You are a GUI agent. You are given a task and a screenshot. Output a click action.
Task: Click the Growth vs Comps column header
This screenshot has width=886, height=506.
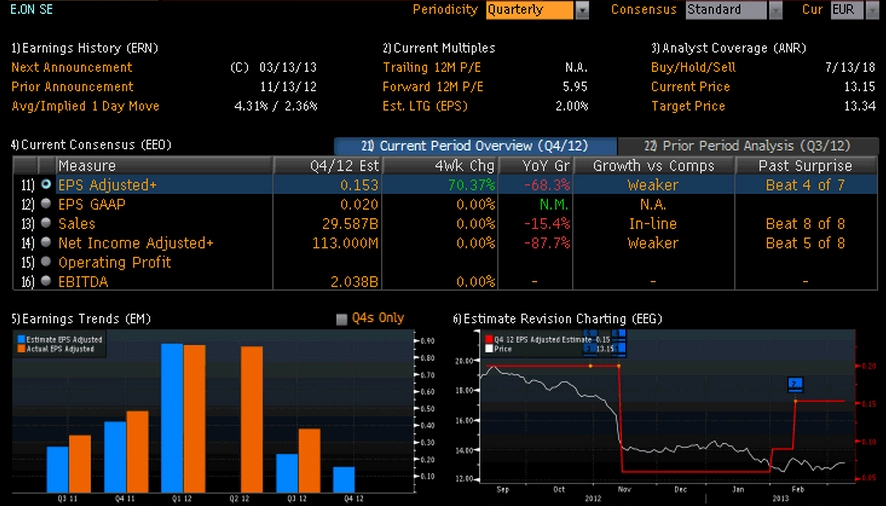click(x=654, y=166)
